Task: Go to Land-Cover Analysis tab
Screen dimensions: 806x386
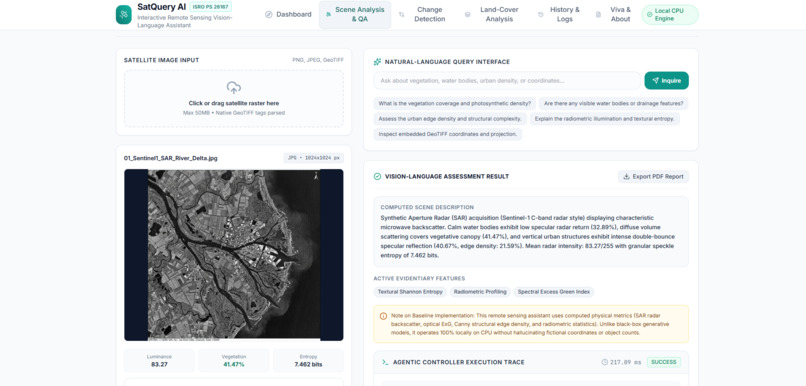Action: 492,14
